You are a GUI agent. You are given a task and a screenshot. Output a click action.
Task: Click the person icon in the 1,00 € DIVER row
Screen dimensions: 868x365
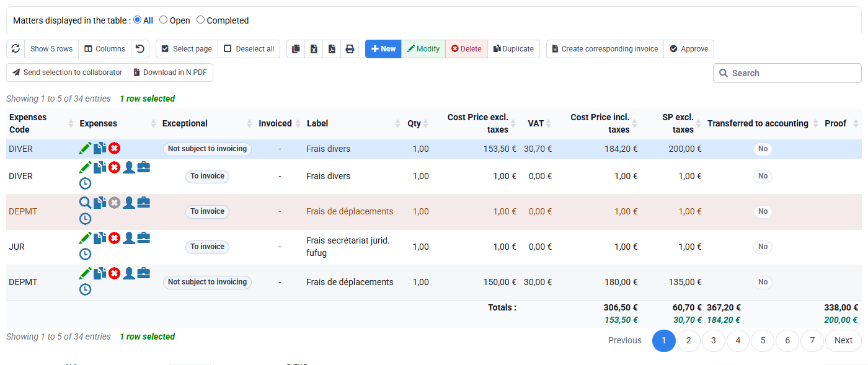click(129, 167)
